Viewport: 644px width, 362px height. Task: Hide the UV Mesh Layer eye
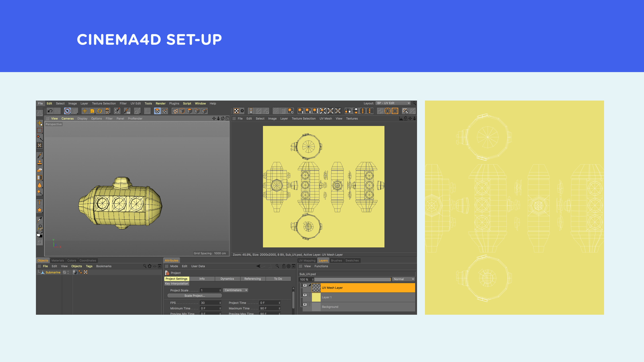[x=305, y=285]
